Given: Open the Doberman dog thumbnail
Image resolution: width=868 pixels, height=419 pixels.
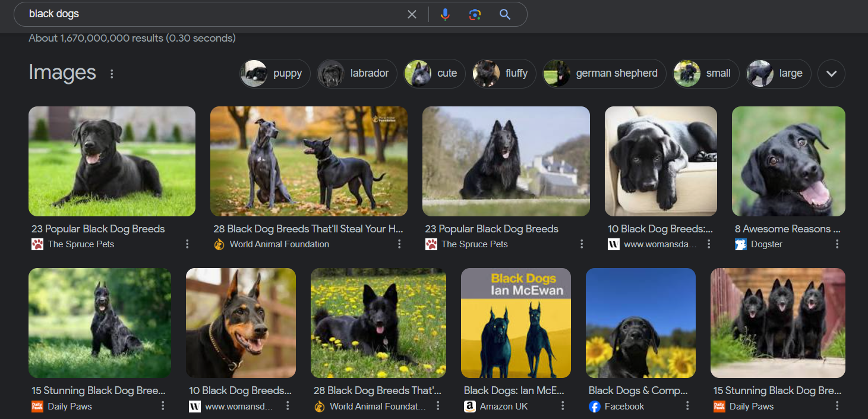Looking at the screenshot, I should pyautogui.click(x=241, y=323).
